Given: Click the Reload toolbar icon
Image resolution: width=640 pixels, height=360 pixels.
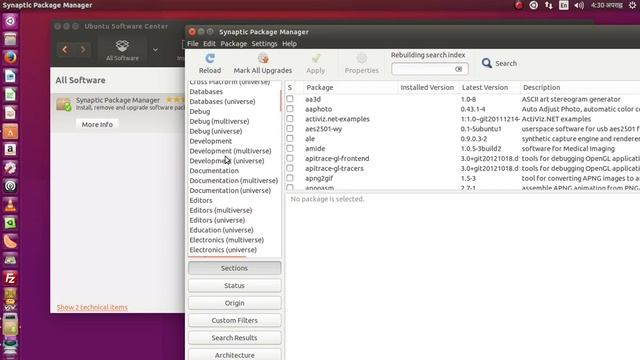Looking at the screenshot, I should point(210,59).
